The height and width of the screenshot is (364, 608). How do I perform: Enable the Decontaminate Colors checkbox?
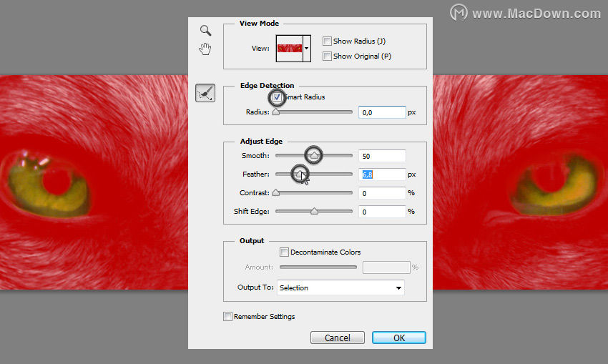point(284,252)
